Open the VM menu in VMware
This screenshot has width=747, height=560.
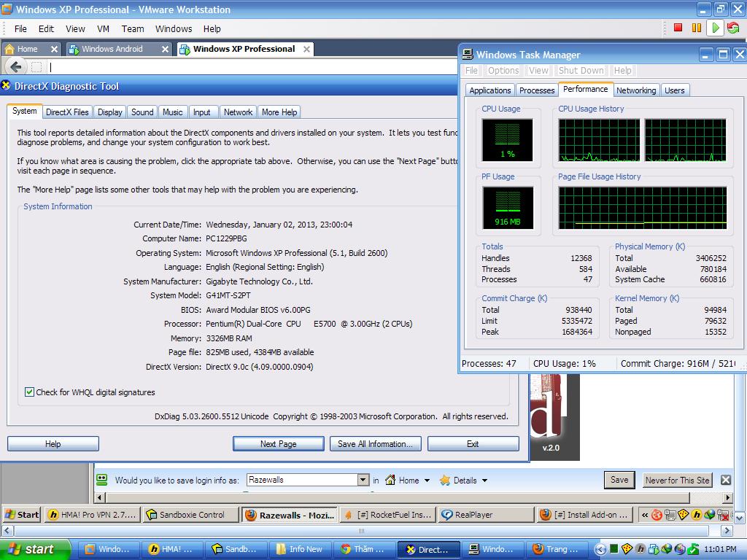coord(104,29)
